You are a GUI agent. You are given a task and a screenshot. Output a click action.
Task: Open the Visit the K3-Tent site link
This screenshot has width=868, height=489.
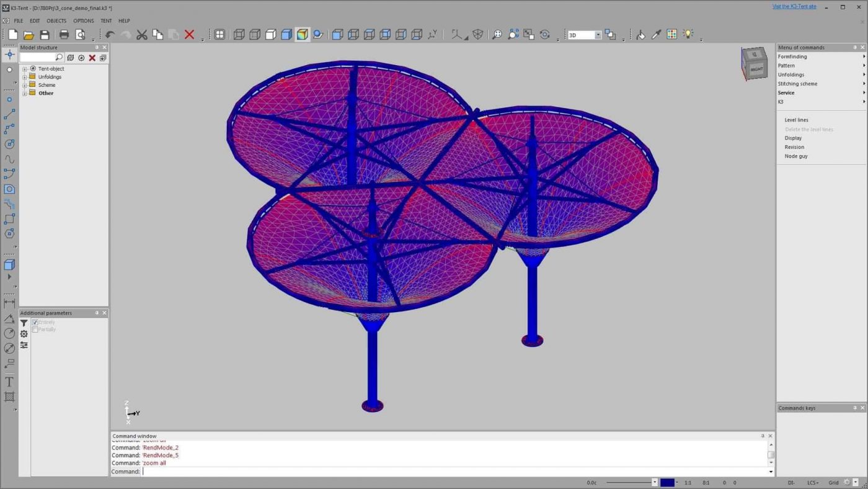(x=794, y=7)
